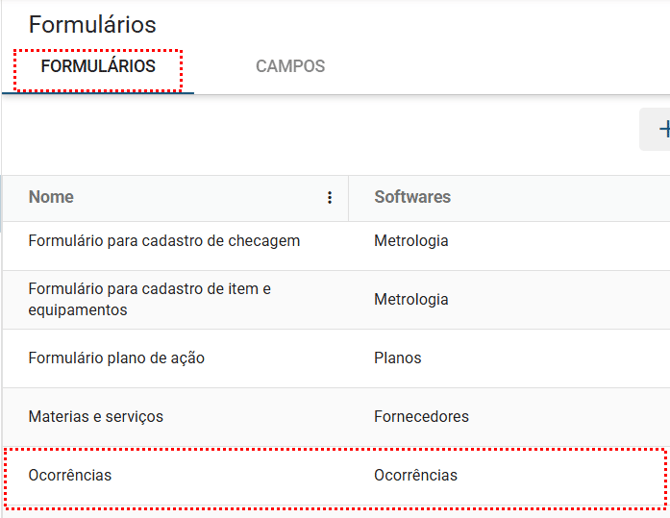Sort by the Nome column header
This screenshot has width=670, height=518.
pos(51,197)
